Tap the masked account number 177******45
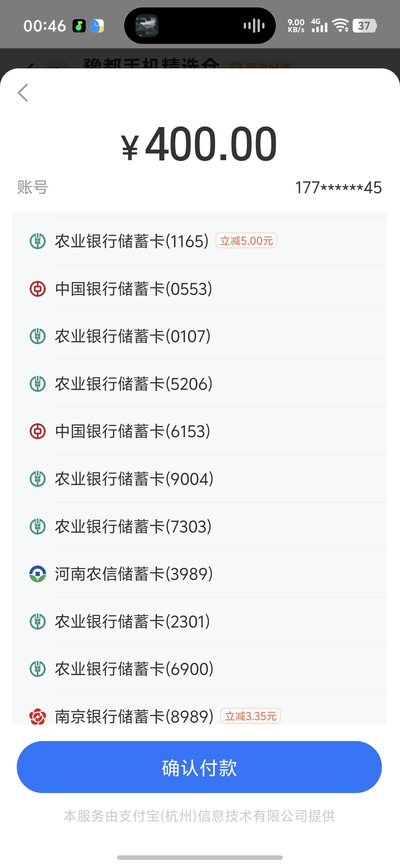 [x=338, y=188]
